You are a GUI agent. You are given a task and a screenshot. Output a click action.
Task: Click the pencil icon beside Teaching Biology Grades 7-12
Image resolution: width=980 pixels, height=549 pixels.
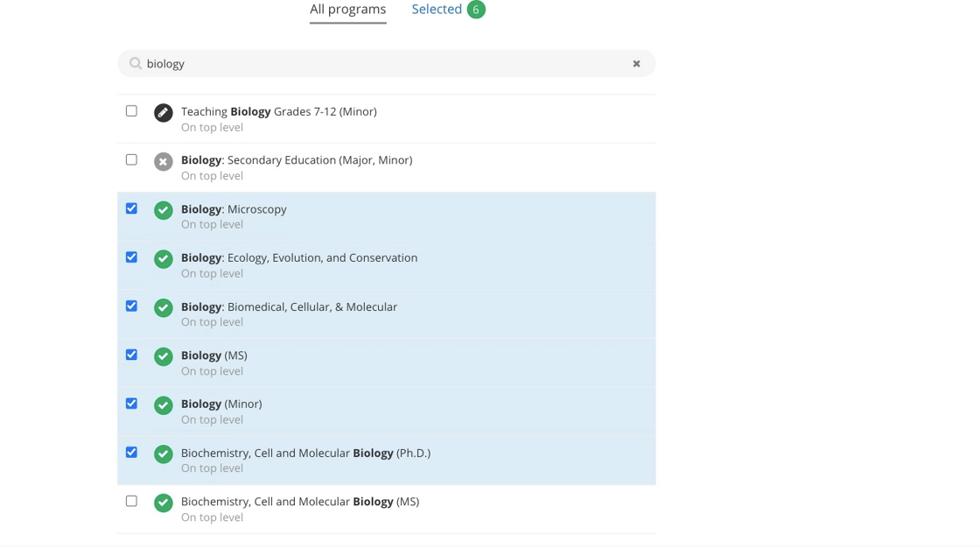point(163,113)
